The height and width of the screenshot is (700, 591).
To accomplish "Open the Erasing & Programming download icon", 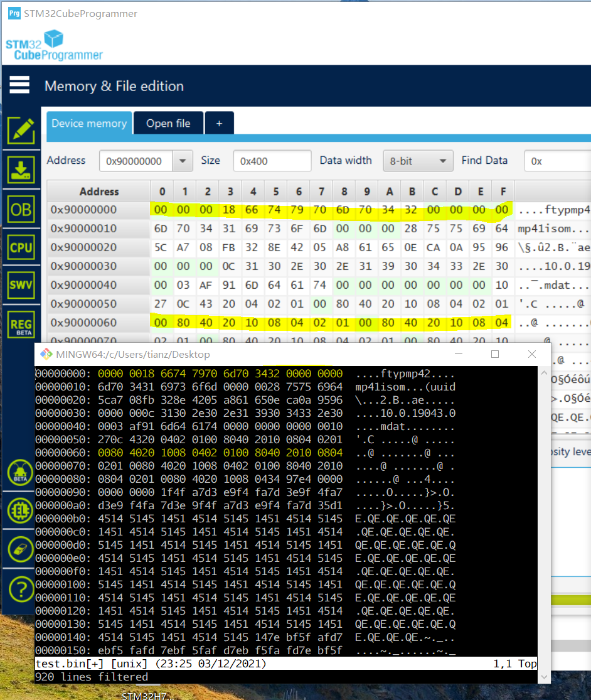I will pos(21,169).
